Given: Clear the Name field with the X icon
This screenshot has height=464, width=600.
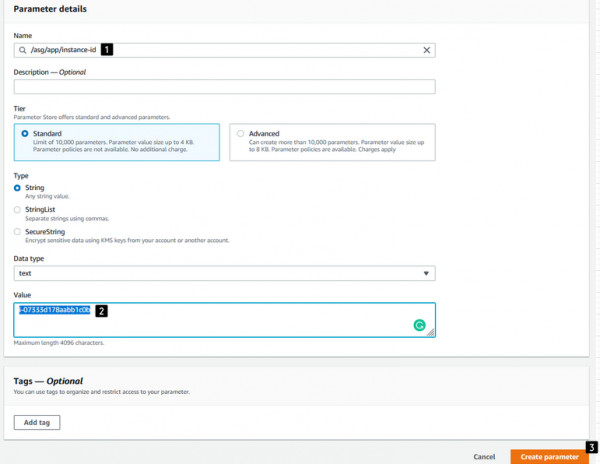Looking at the screenshot, I should coord(427,49).
